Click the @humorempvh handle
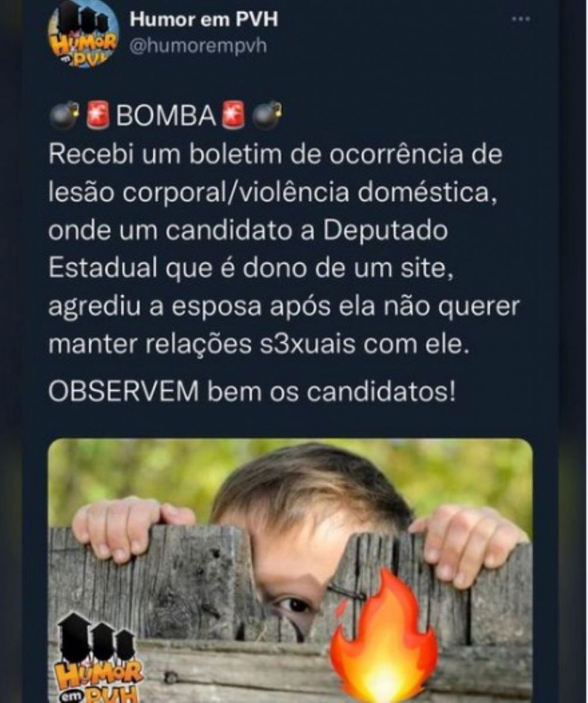 point(198,46)
